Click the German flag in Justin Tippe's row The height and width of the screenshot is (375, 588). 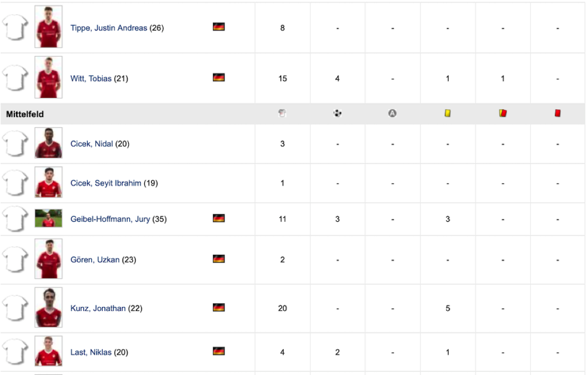[x=219, y=27]
